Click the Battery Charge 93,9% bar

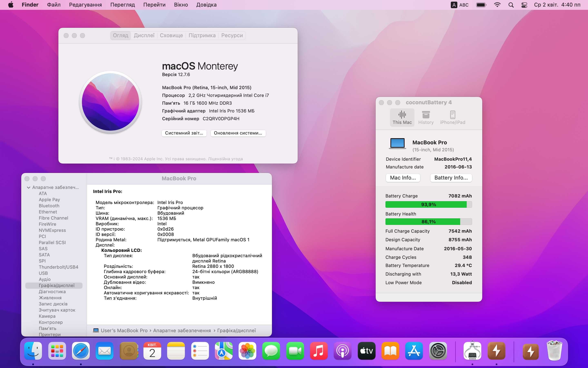(x=428, y=204)
